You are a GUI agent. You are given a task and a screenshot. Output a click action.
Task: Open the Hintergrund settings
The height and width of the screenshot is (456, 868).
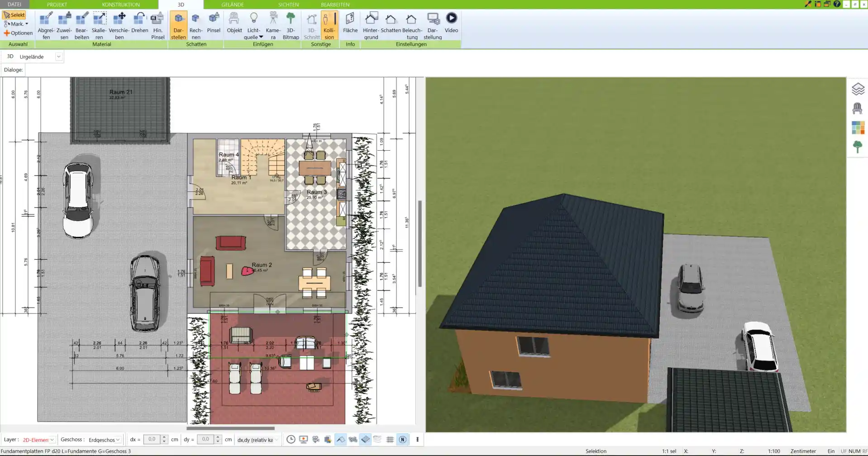coord(371,26)
